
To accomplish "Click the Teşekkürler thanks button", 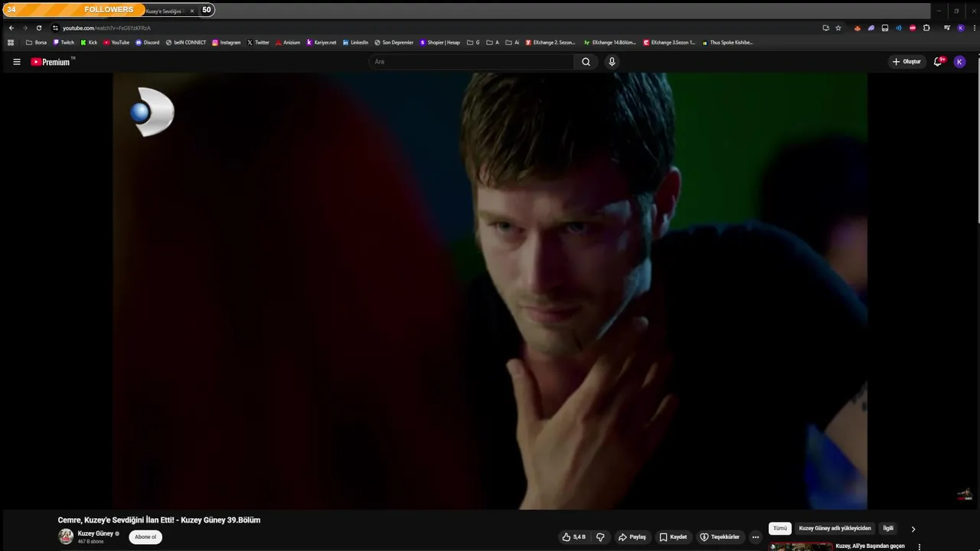I will point(720,537).
